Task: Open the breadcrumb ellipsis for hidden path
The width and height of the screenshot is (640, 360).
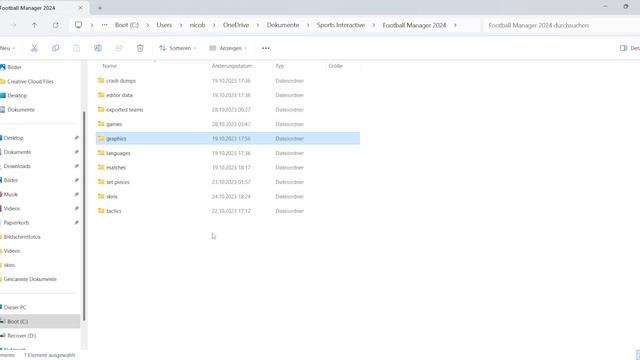Action: [x=104, y=25]
